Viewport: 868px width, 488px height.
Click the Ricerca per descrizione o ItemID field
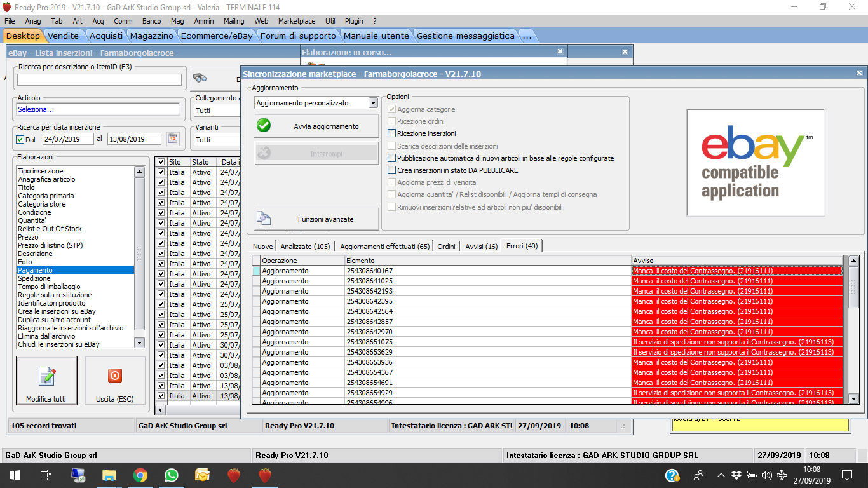[99, 80]
